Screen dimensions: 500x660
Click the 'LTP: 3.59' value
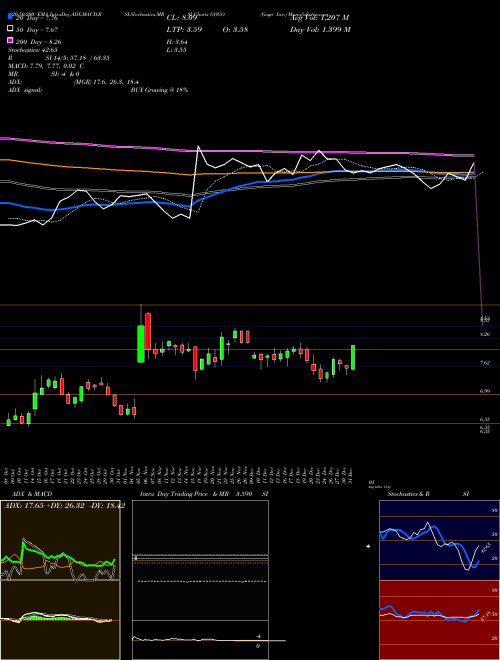(184, 30)
